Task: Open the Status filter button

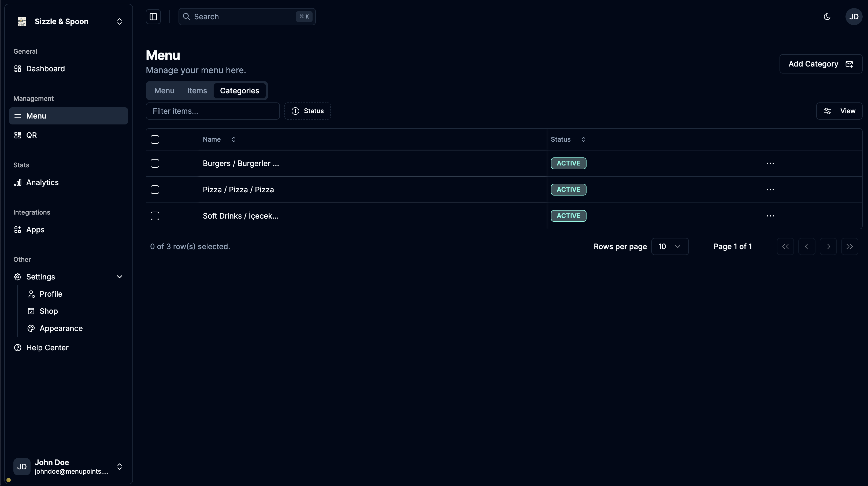Action: (307, 111)
